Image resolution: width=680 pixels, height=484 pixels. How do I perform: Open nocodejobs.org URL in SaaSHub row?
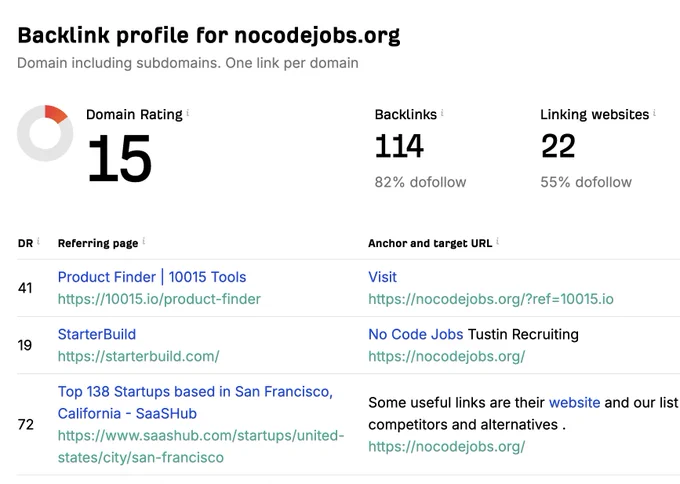(447, 447)
